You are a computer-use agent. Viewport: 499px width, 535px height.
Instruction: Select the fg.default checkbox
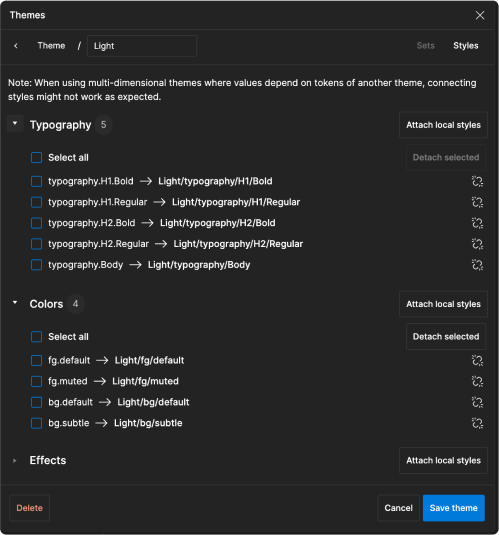tap(37, 360)
